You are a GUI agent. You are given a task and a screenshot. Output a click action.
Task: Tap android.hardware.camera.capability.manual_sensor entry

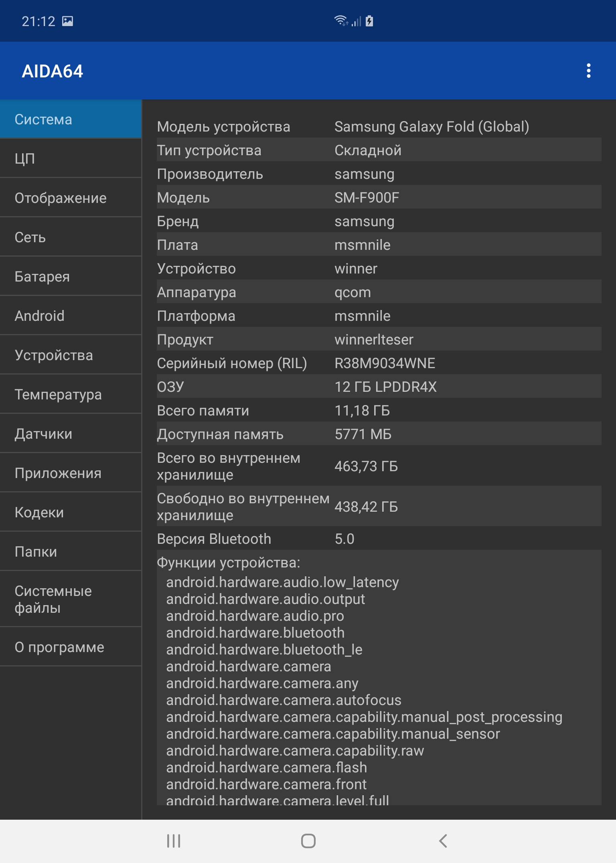click(x=333, y=733)
